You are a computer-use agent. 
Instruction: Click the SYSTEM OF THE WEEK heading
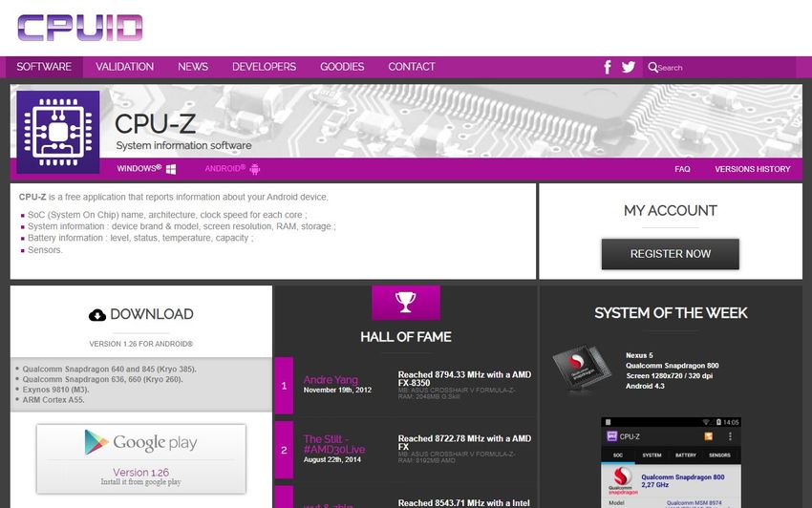[671, 313]
